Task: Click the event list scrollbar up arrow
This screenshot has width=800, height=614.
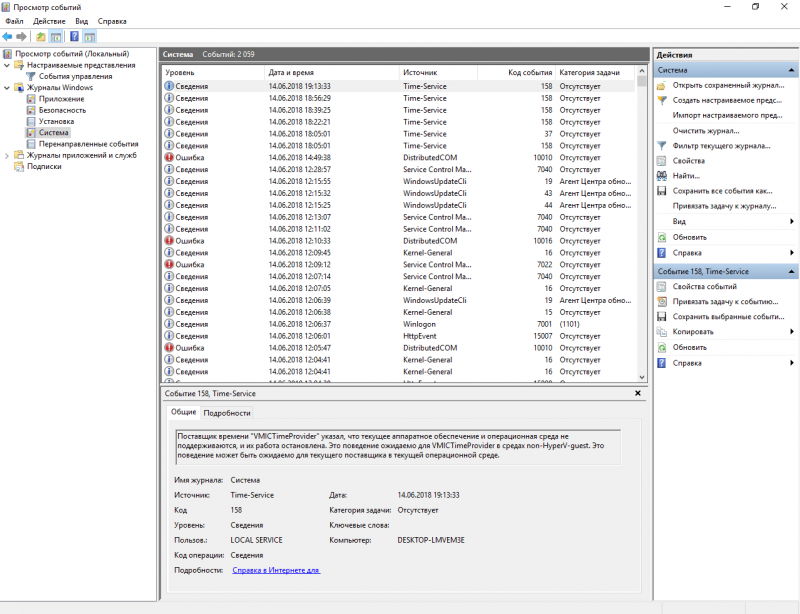Action: 642,70
